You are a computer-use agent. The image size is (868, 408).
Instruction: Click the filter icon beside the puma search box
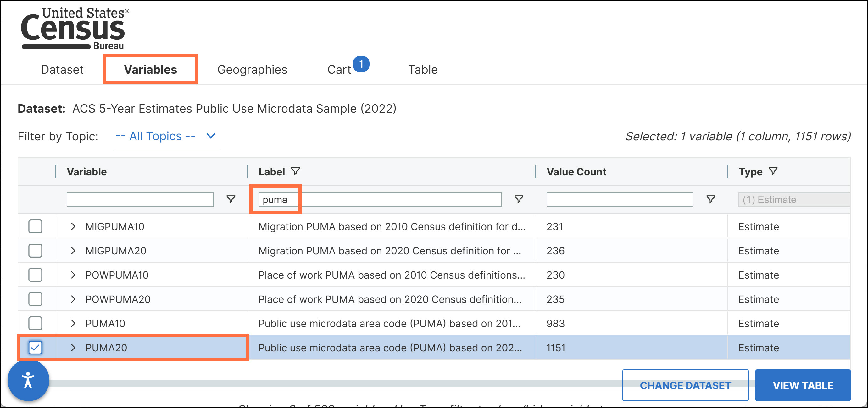coord(518,199)
